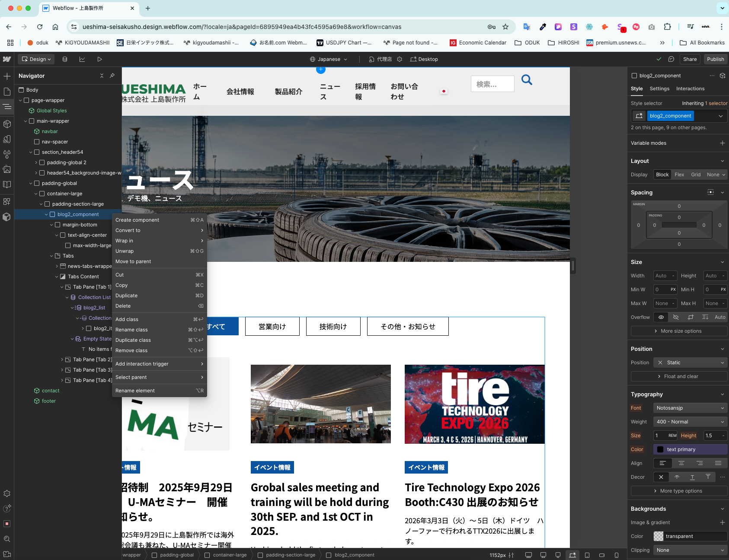Add an image & gradient background
The width and height of the screenshot is (729, 560).
[x=722, y=522]
